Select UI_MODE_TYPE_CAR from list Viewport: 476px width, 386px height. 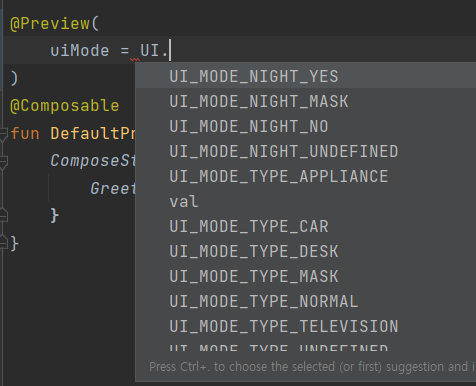point(306,226)
